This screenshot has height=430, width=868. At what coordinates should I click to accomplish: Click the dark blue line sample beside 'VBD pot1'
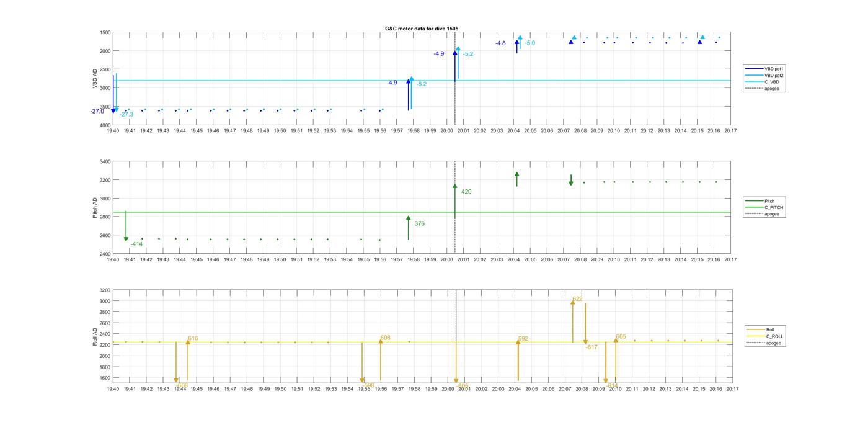coord(753,69)
